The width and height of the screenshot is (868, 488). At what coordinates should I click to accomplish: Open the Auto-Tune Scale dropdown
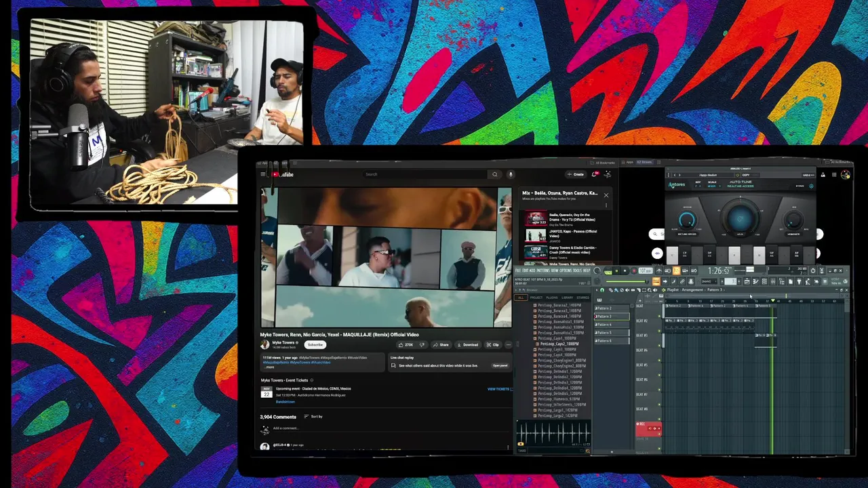click(714, 186)
